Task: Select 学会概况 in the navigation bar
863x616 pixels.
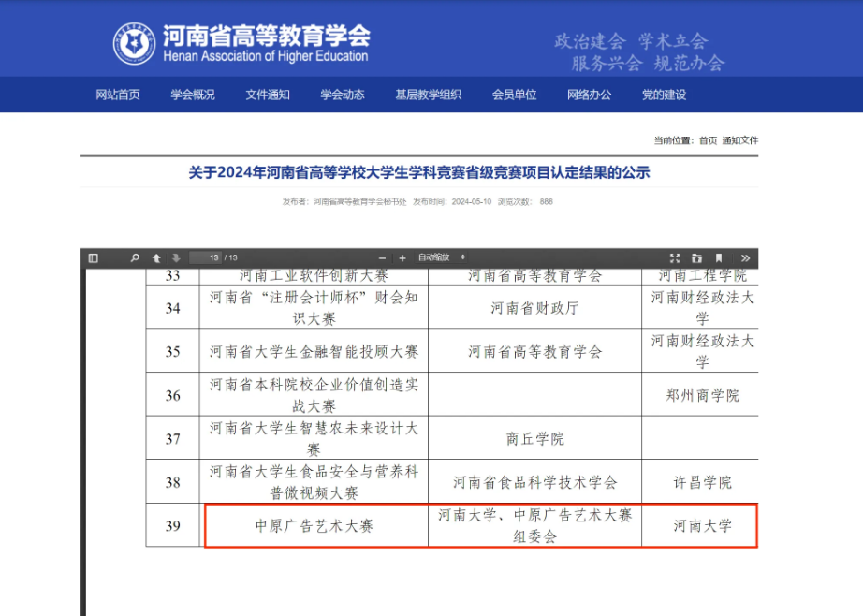Action: (x=193, y=95)
